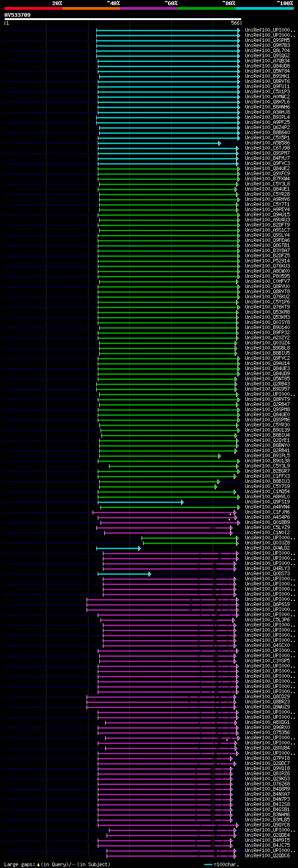Viewport: 298px width, 868px height.
Task: Click the cyan ~100% identity legend segment
Action: coord(264,8)
